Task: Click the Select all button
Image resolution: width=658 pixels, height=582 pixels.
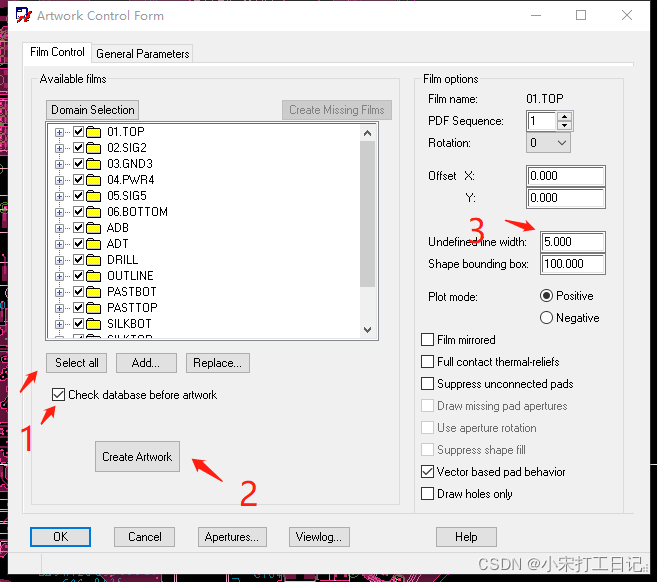Action: coord(77,363)
